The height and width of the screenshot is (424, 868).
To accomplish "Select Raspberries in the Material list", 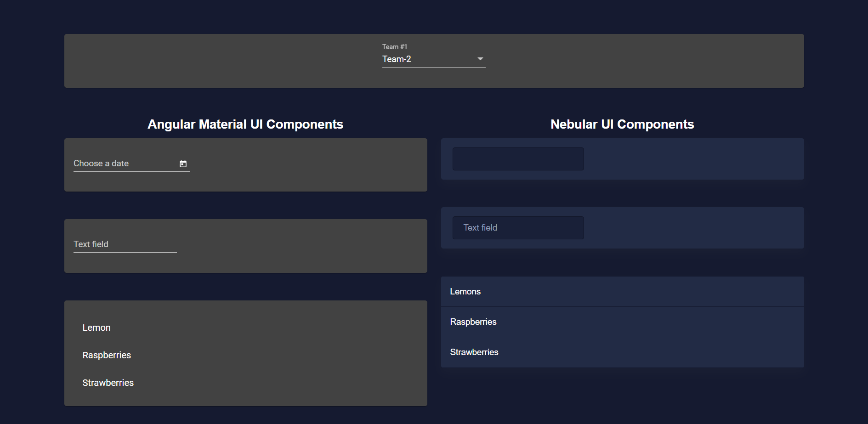I will tap(107, 355).
